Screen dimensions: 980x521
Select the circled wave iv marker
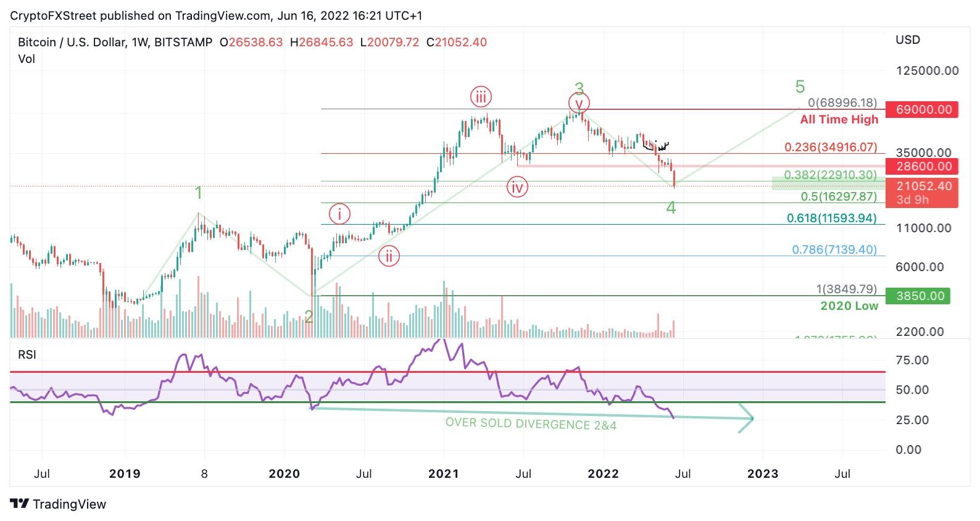tap(517, 186)
